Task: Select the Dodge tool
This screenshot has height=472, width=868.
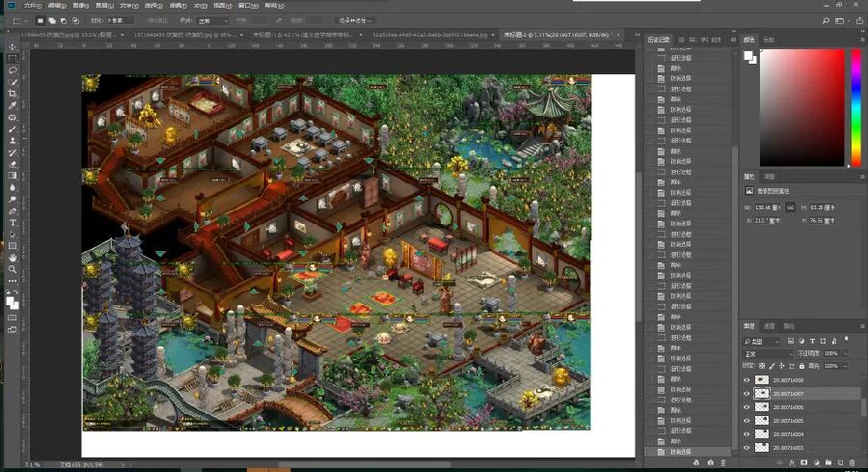Action: (13, 200)
